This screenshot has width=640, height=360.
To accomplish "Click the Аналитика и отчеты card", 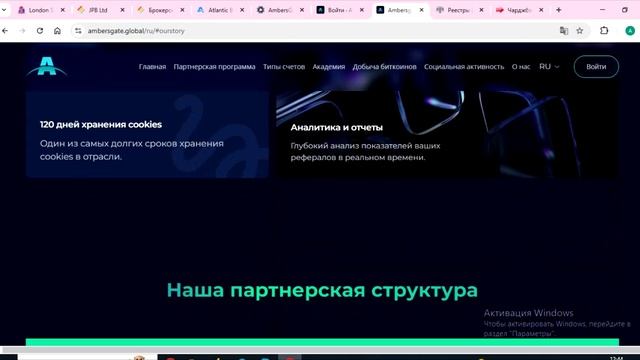I will (x=447, y=134).
